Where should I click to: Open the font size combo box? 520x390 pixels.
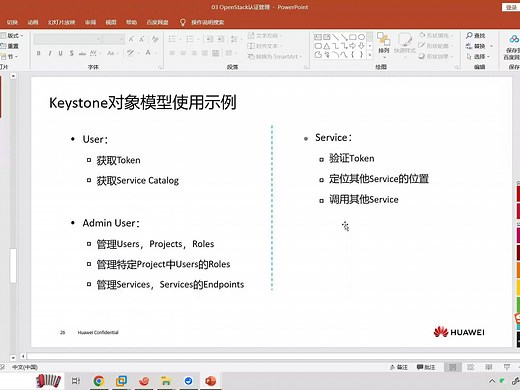[x=113, y=39]
